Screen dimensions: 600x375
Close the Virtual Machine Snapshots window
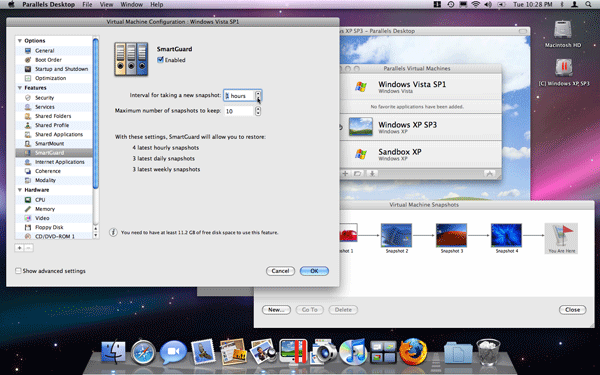pyautogui.click(x=572, y=310)
